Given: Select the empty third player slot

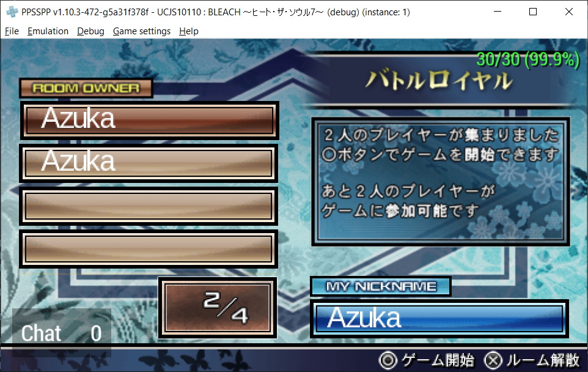Looking at the screenshot, I should click(x=149, y=206).
